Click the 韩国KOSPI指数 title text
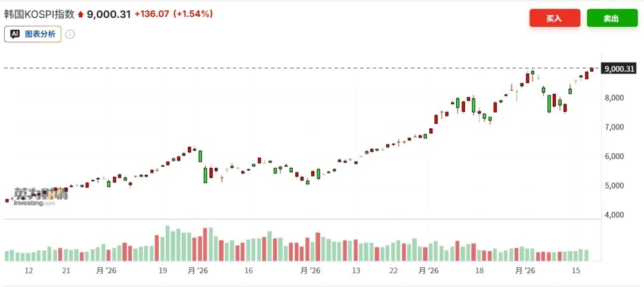 (x=39, y=14)
